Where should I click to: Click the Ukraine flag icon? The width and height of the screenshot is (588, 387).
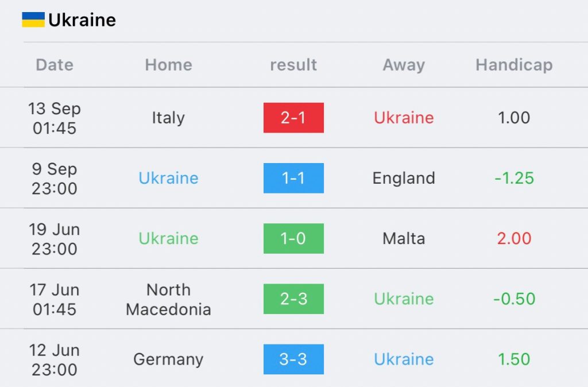pyautogui.click(x=33, y=20)
